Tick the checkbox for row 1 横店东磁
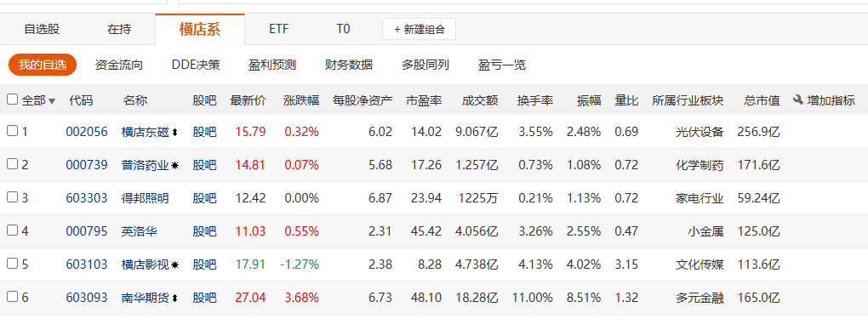Image resolution: width=868 pixels, height=330 pixels. tap(12, 131)
